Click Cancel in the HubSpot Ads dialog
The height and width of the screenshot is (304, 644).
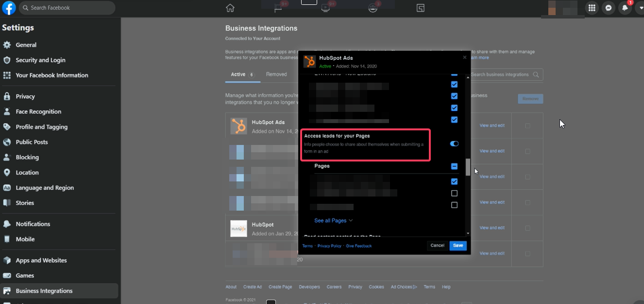click(x=438, y=246)
